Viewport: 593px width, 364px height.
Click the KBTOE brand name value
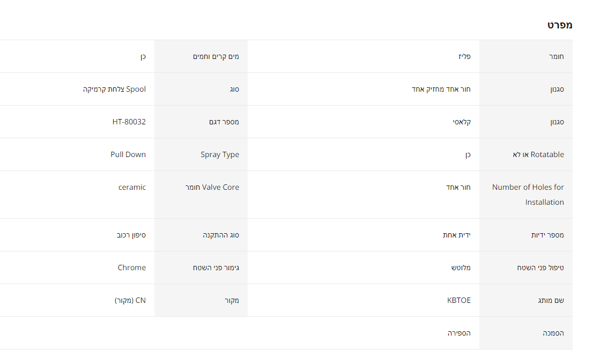pyautogui.click(x=459, y=300)
